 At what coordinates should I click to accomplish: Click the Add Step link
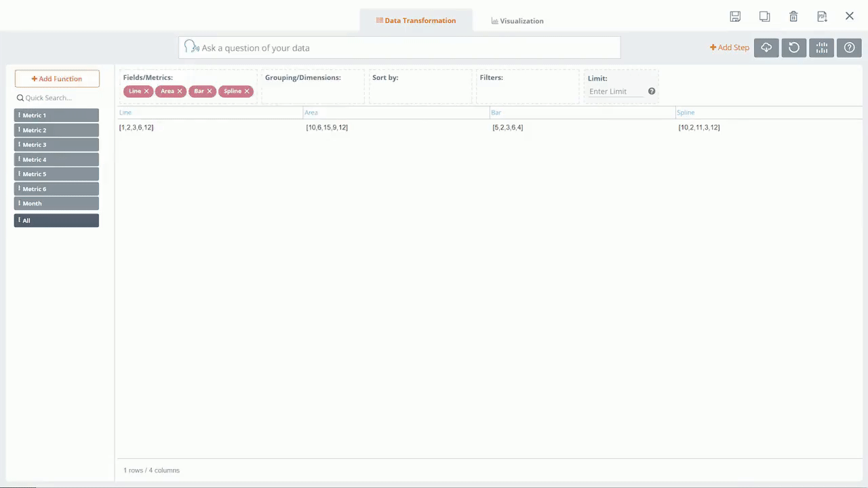729,47
